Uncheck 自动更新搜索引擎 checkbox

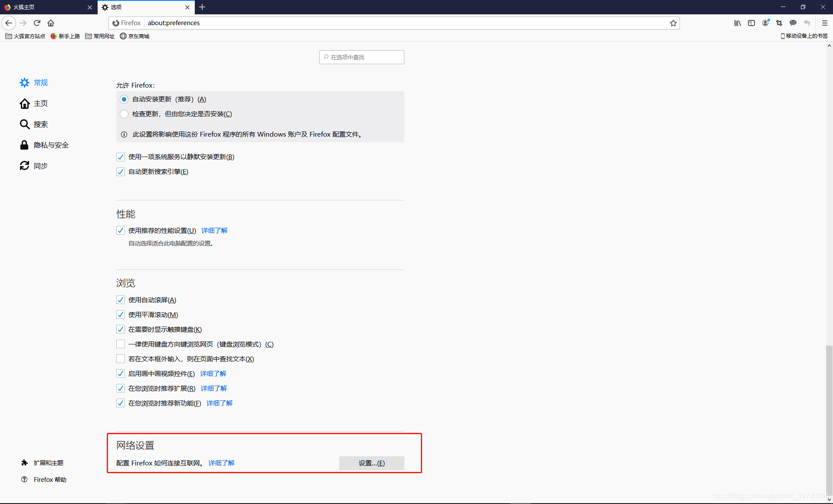point(121,172)
